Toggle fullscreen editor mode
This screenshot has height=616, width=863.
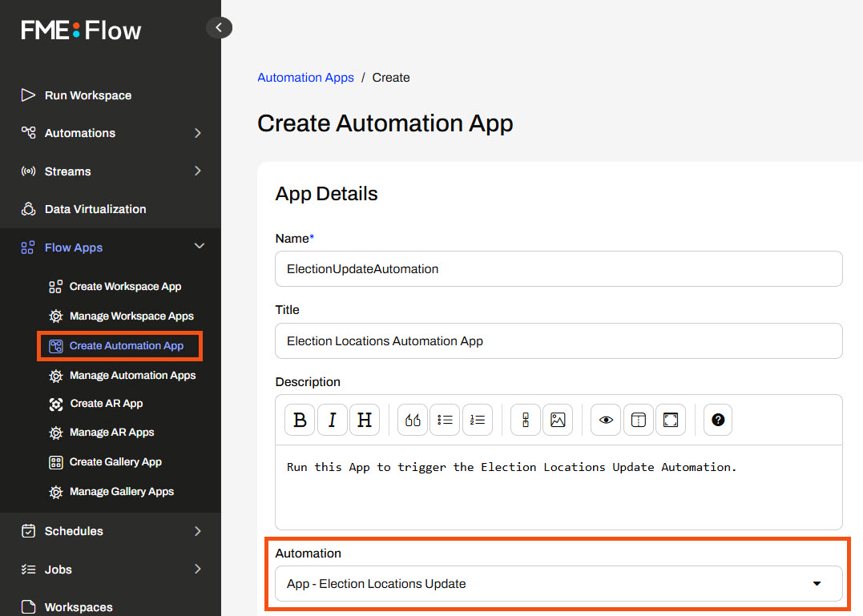point(671,421)
